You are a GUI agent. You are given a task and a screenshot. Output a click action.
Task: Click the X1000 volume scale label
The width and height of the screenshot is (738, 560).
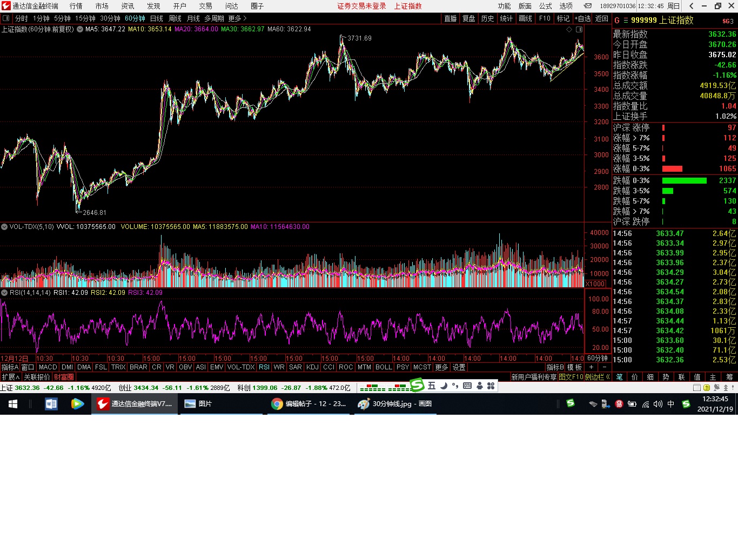(x=595, y=284)
